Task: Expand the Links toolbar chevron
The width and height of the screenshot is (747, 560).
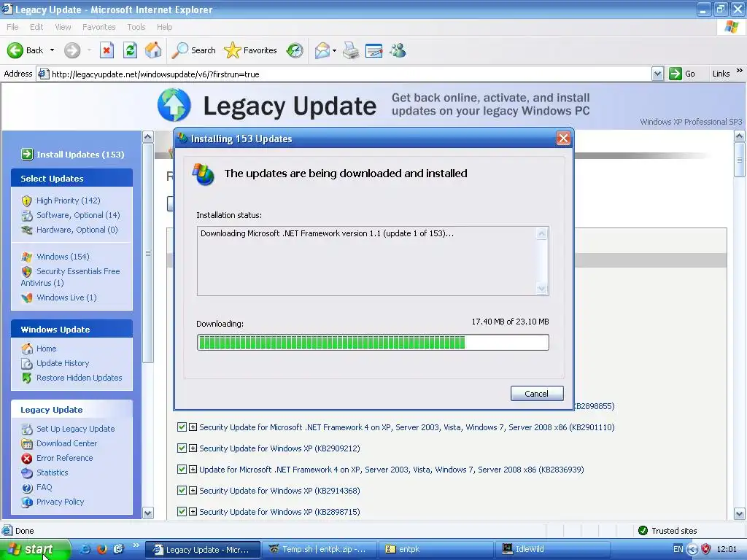Action: (x=740, y=71)
